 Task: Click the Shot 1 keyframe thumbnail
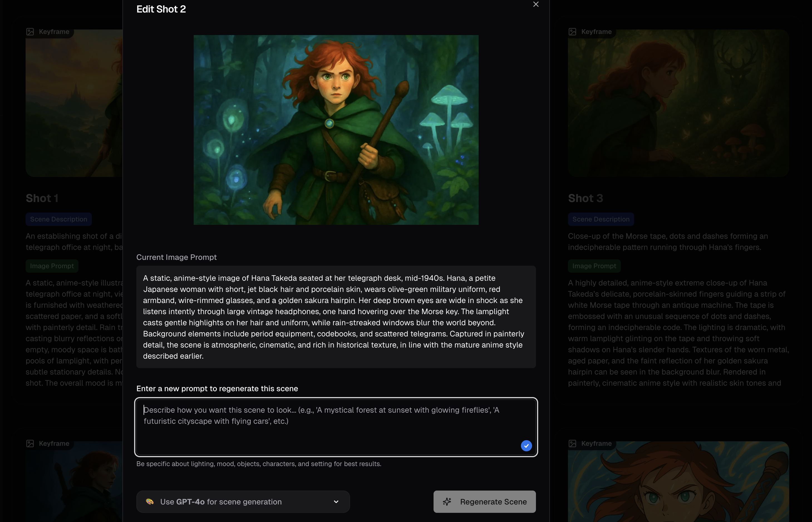[x=74, y=103]
